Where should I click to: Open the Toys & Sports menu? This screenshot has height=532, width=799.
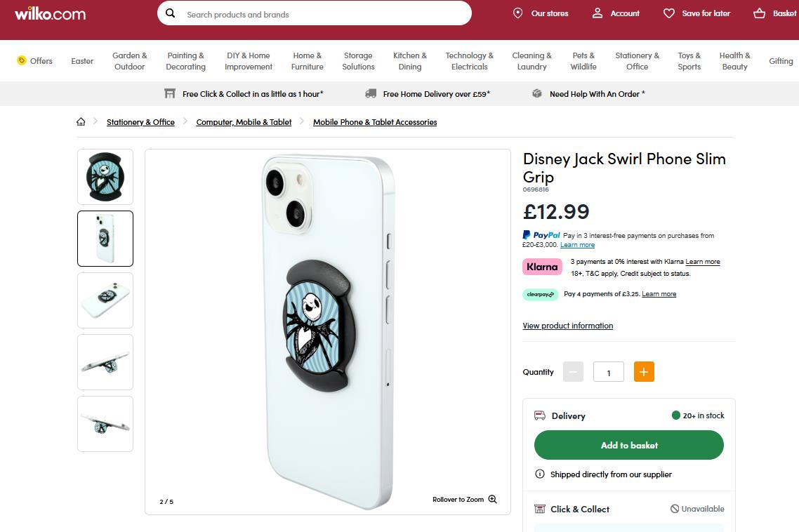[689, 61]
